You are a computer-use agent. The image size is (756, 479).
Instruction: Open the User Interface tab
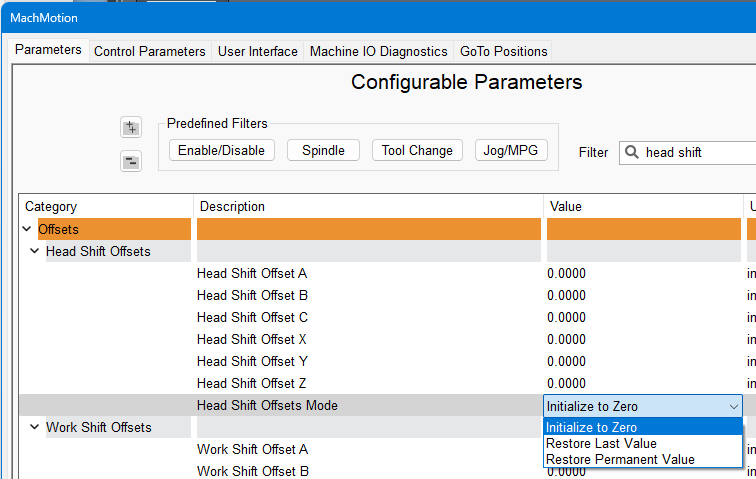coord(258,51)
